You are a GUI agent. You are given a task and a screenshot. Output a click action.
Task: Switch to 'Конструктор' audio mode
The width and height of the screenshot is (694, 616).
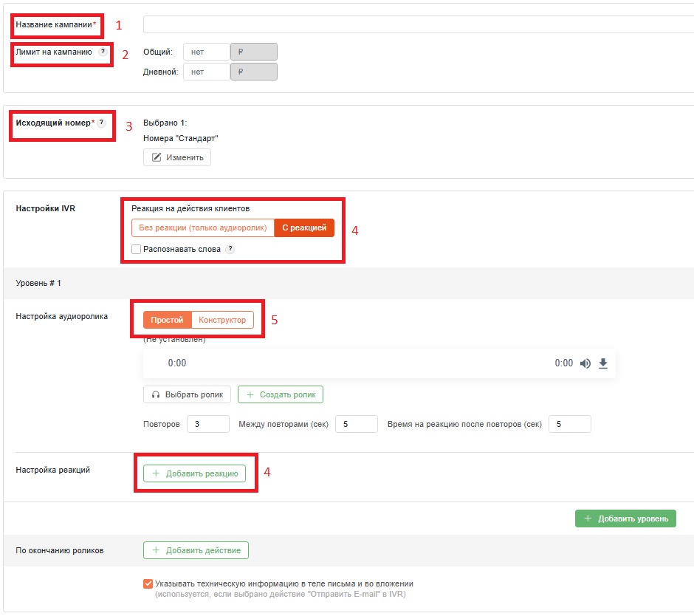222,321
